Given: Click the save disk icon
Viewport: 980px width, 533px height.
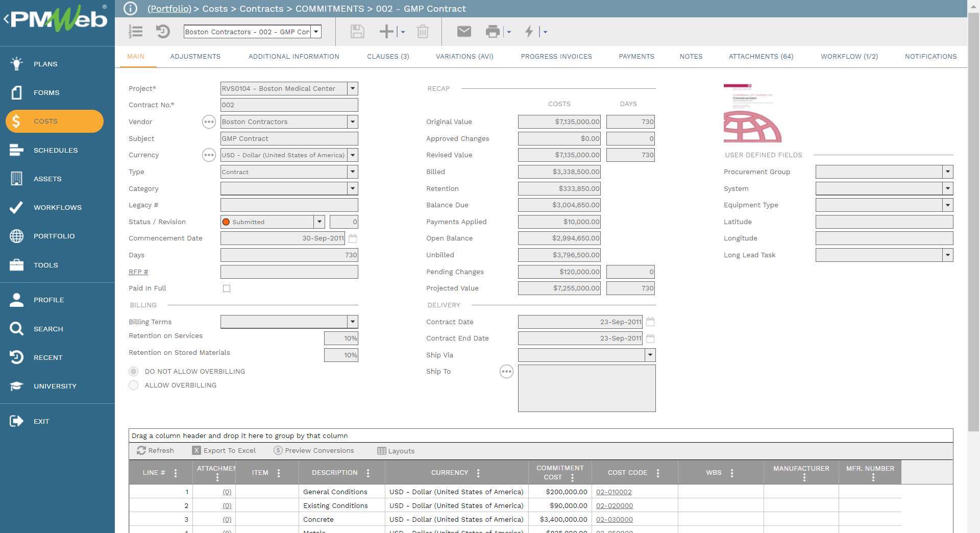Looking at the screenshot, I should point(357,32).
